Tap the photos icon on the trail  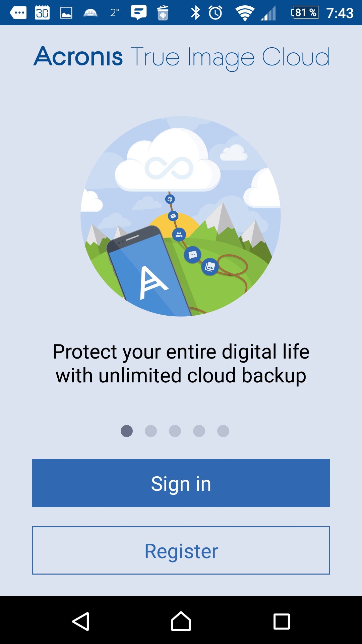click(x=210, y=267)
